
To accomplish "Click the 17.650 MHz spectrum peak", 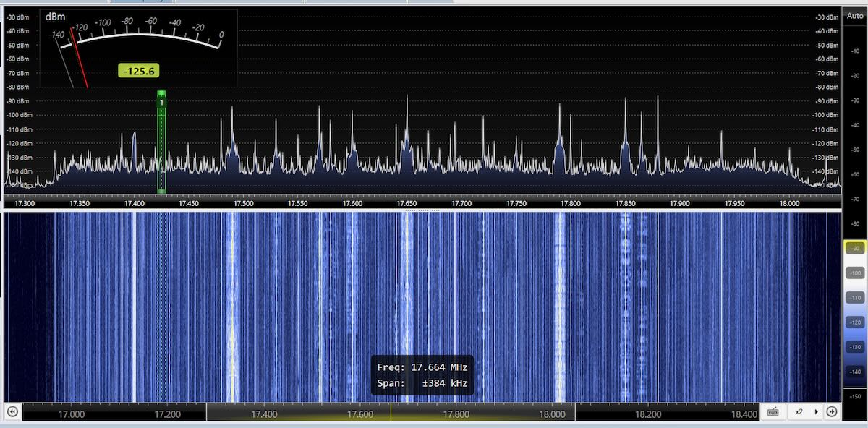I will point(407,101).
